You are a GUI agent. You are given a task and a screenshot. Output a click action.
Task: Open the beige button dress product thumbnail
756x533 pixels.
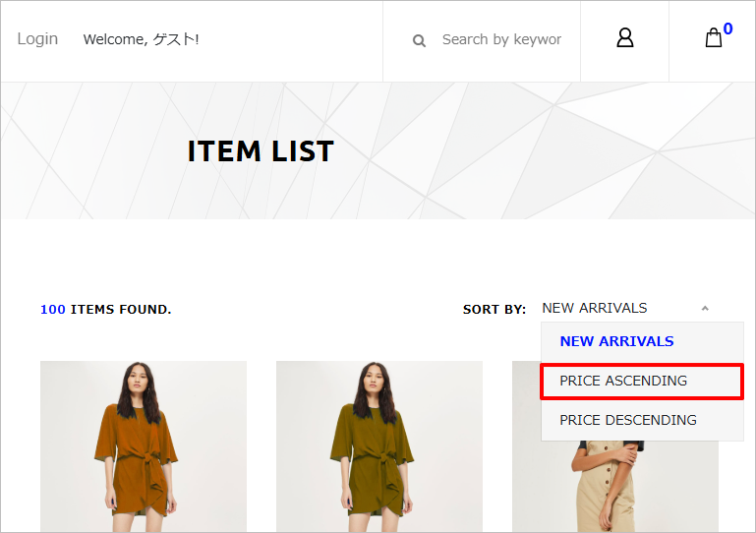pos(614,486)
